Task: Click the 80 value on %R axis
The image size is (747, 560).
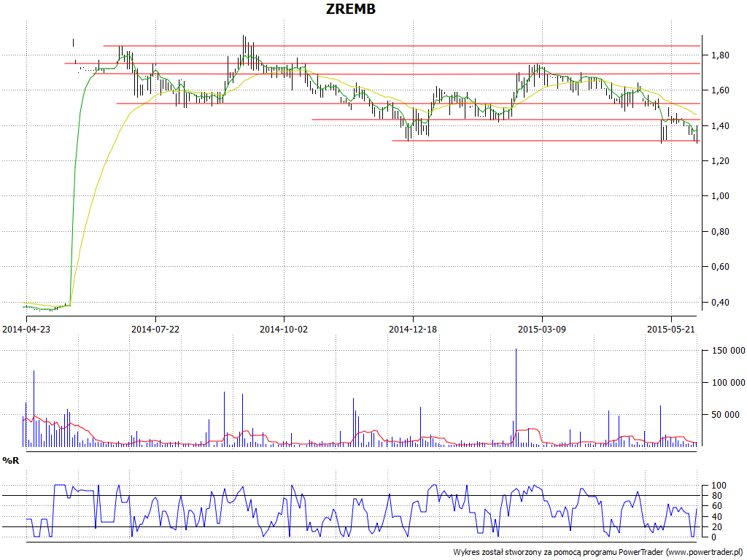Action: [x=716, y=496]
